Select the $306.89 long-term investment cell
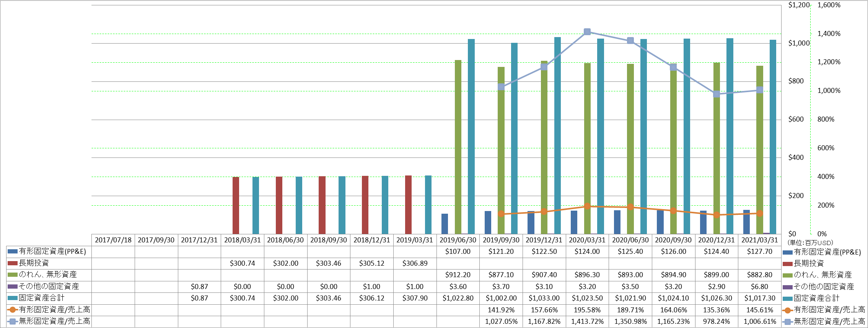 tap(415, 263)
